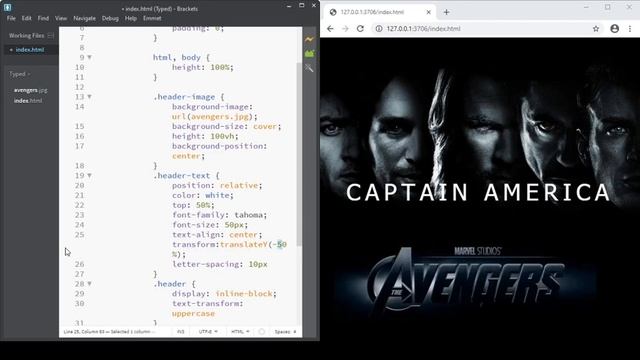The width and height of the screenshot is (640, 360).
Task: Toggle INS insert mode in status bar
Action: click(x=181, y=332)
